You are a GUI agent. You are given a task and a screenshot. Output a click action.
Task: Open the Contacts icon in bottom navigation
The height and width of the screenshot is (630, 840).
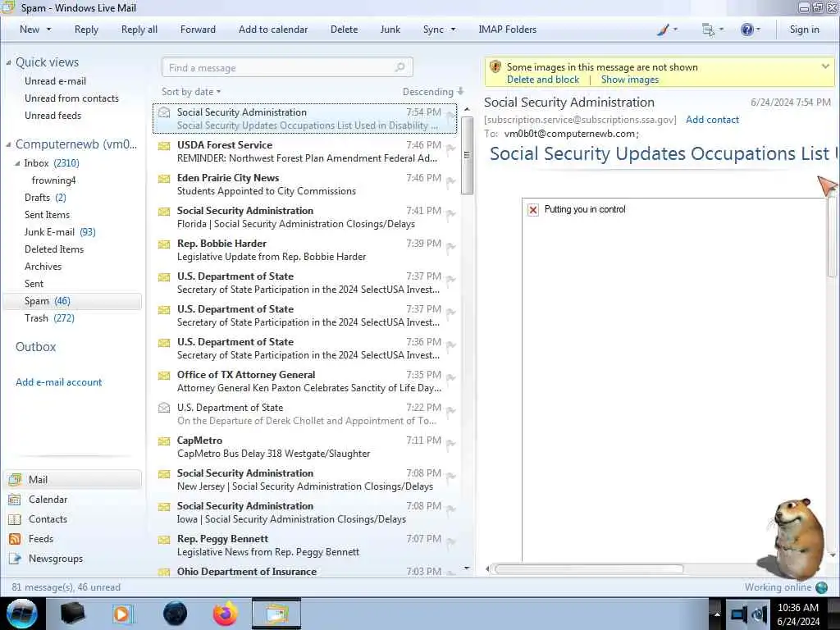[15, 519]
